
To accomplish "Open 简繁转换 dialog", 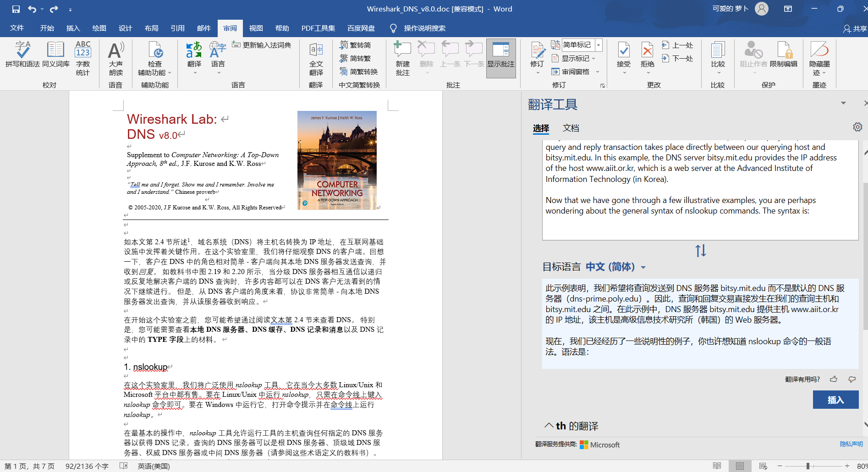I will click(359, 71).
